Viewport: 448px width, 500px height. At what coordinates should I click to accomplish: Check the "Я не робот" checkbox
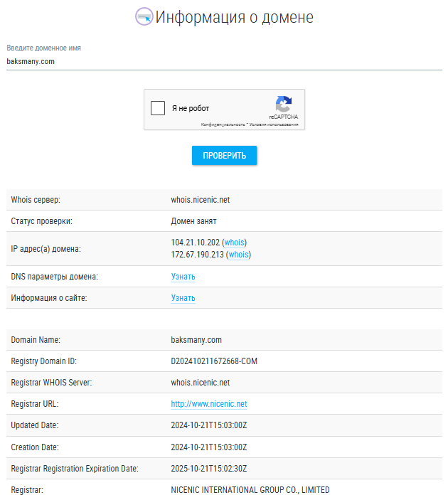[158, 109]
